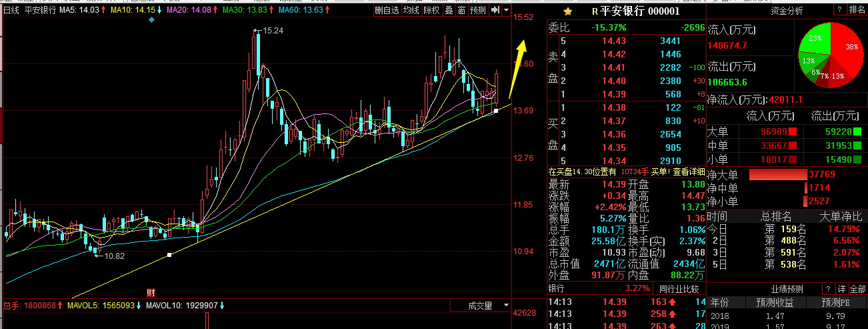The width and height of the screenshot is (868, 329).
Task: Click the 2018 forecast row
Action: click(x=787, y=316)
